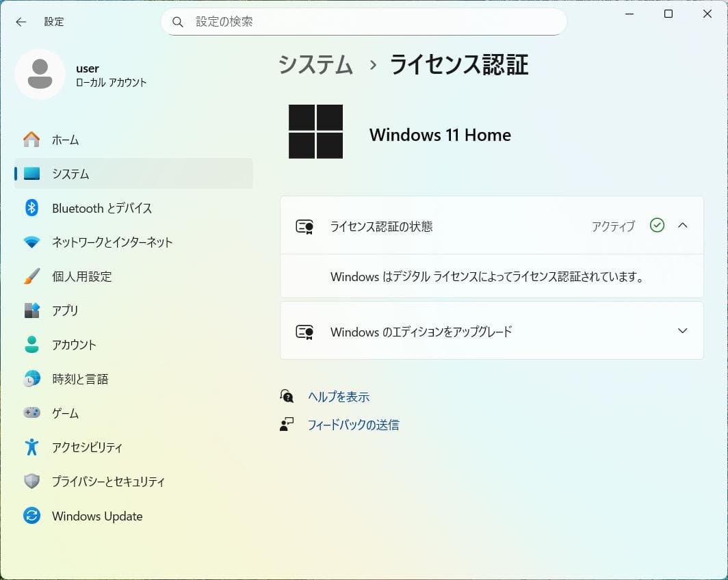Open アクセシビリティ settings
The width and height of the screenshot is (728, 580).
(133, 447)
